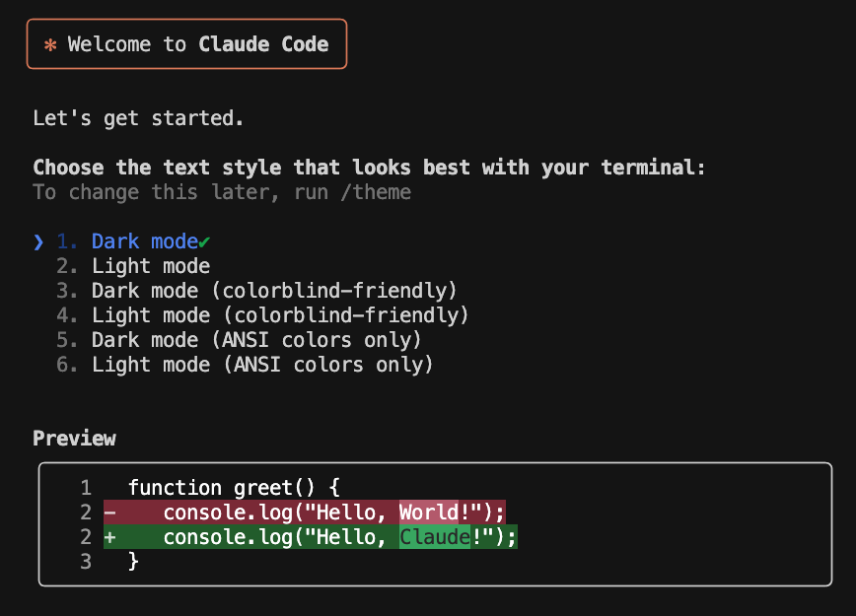Click the added green 'Hello, Claude!' line
Viewport: 856px width, 616px height.
[311, 537]
